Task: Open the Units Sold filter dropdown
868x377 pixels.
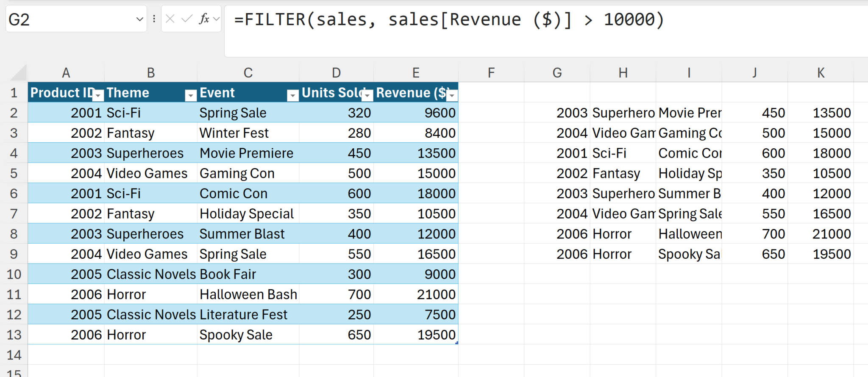Action: pyautogui.click(x=367, y=95)
